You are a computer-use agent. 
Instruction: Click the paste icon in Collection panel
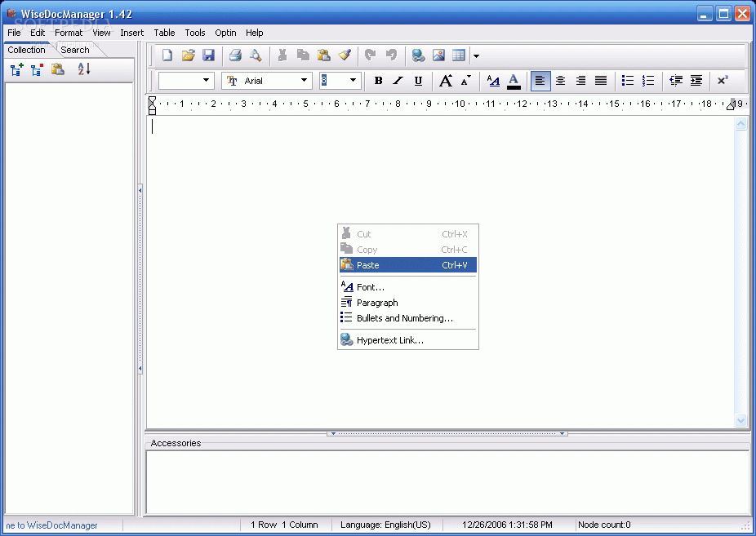(x=58, y=69)
